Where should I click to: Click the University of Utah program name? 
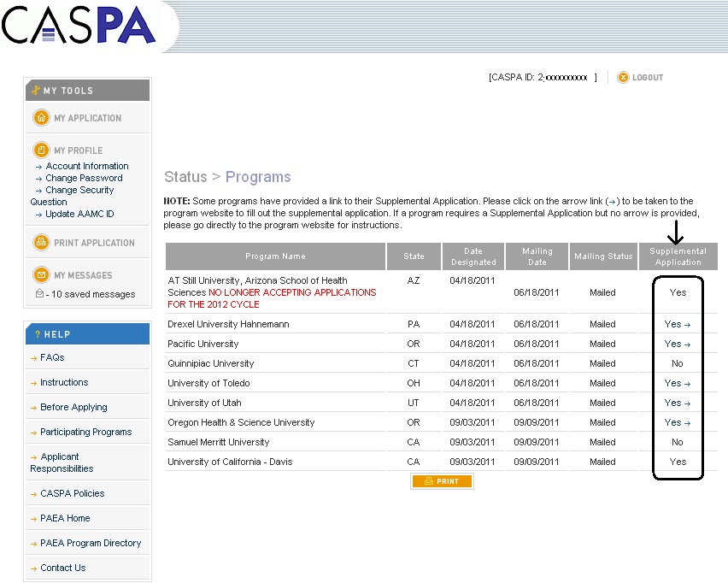[204, 403]
